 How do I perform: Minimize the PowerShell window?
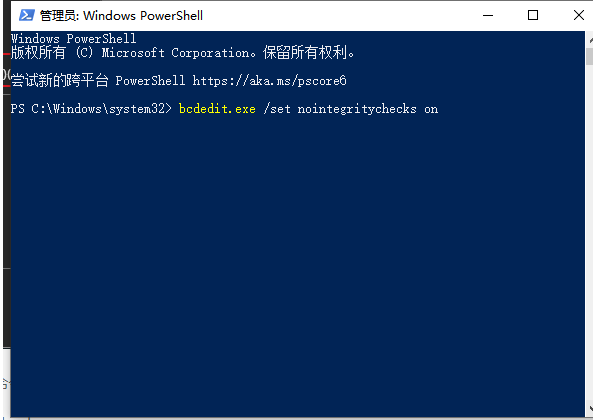point(488,15)
